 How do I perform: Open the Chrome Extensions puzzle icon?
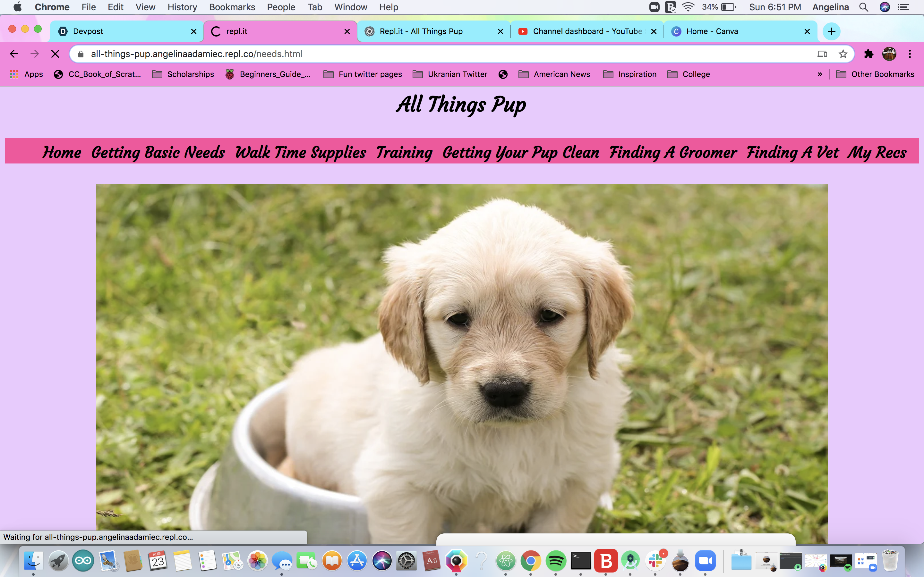(868, 54)
